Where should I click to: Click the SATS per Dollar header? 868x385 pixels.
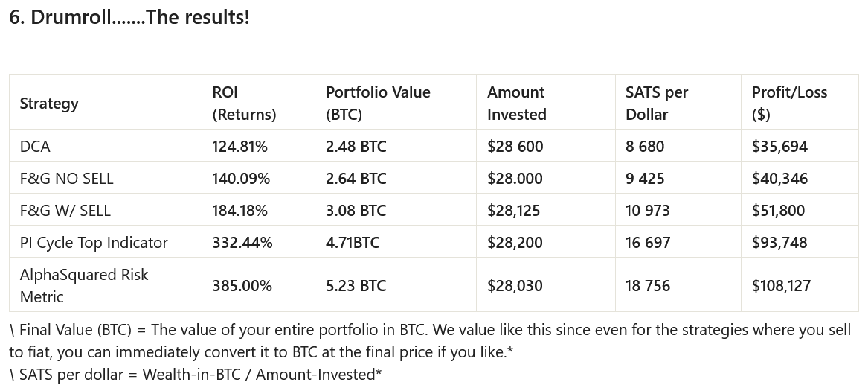657,104
